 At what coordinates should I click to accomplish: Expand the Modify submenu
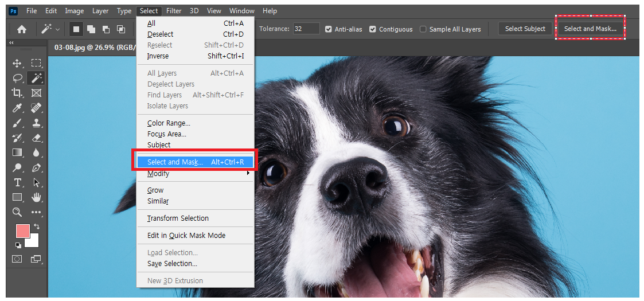[195, 174]
